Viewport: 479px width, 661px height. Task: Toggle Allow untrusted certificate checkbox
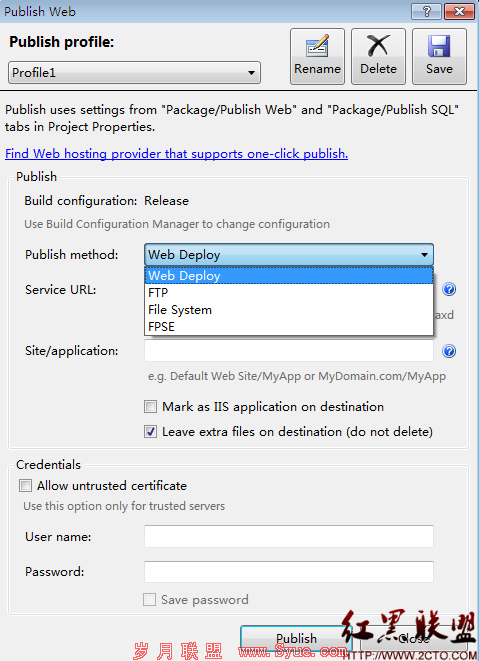(25, 486)
